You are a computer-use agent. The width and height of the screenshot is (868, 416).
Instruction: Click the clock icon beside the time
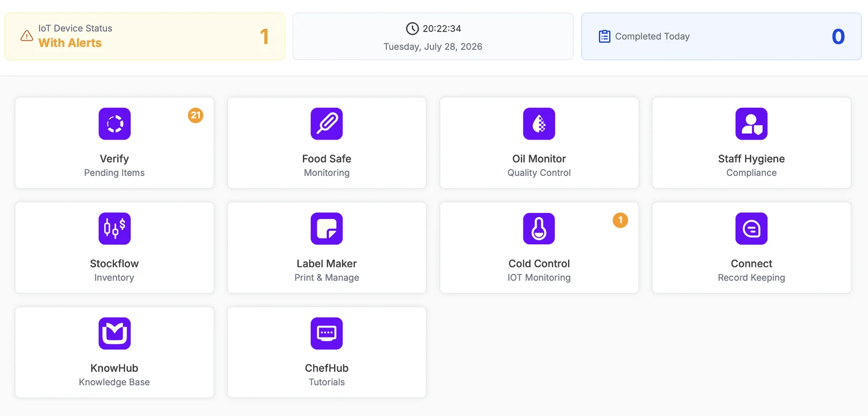[x=412, y=28]
